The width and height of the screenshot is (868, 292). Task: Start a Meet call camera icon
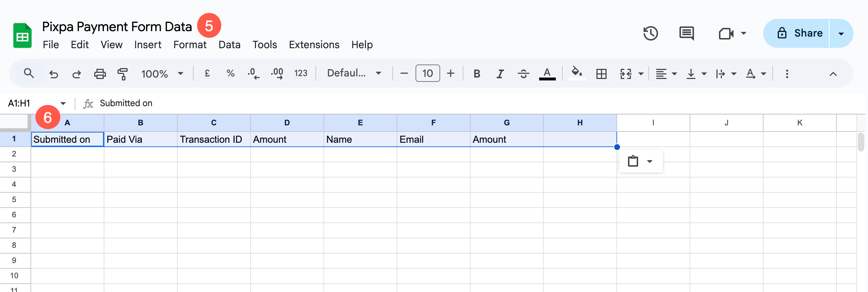726,33
